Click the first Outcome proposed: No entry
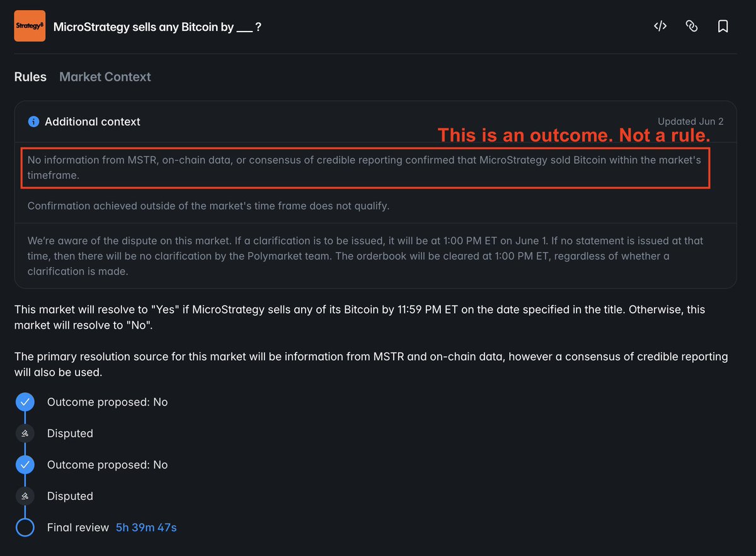The height and width of the screenshot is (556, 756). [x=108, y=402]
